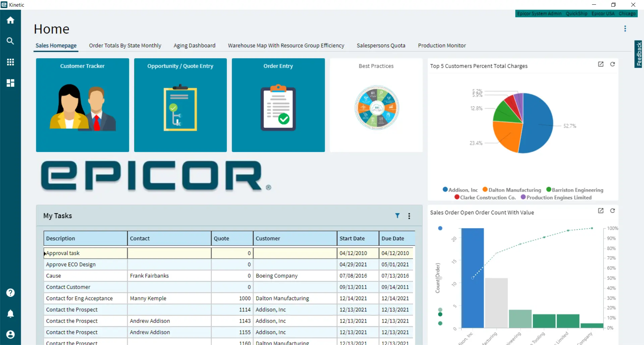Sort by Start Date column header
The height and width of the screenshot is (345, 644).
click(x=358, y=238)
